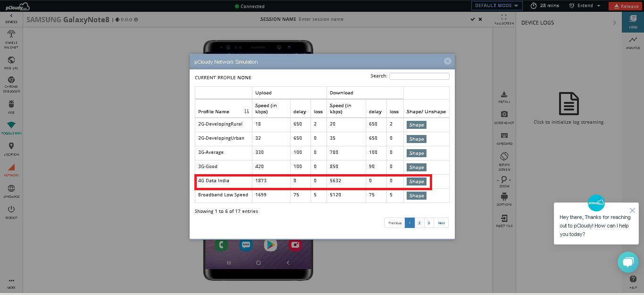Zoom in with the plus sign
Image resolution: width=644 pixels, height=295 pixels.
(510, 180)
